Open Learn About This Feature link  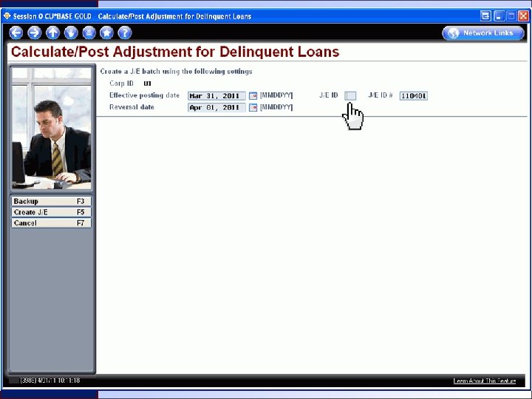point(485,381)
